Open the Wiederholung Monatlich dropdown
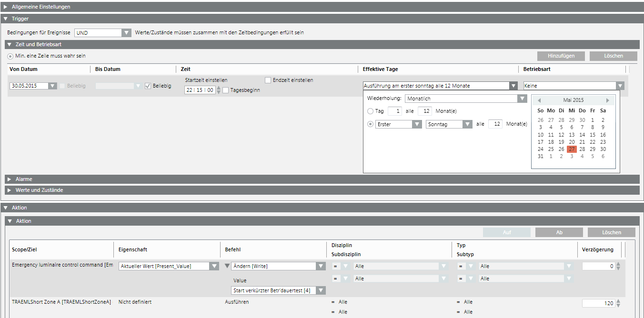This screenshot has height=318, width=644. tap(521, 99)
